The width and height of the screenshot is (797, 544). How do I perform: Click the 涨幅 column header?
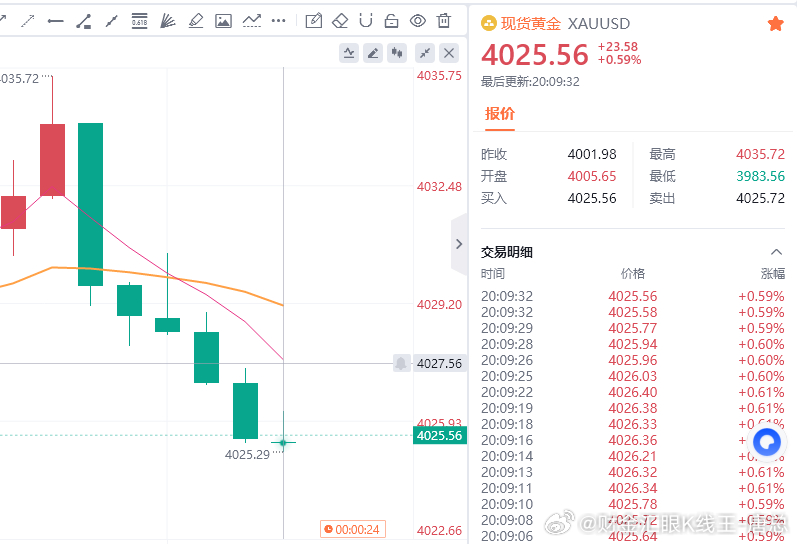773,274
